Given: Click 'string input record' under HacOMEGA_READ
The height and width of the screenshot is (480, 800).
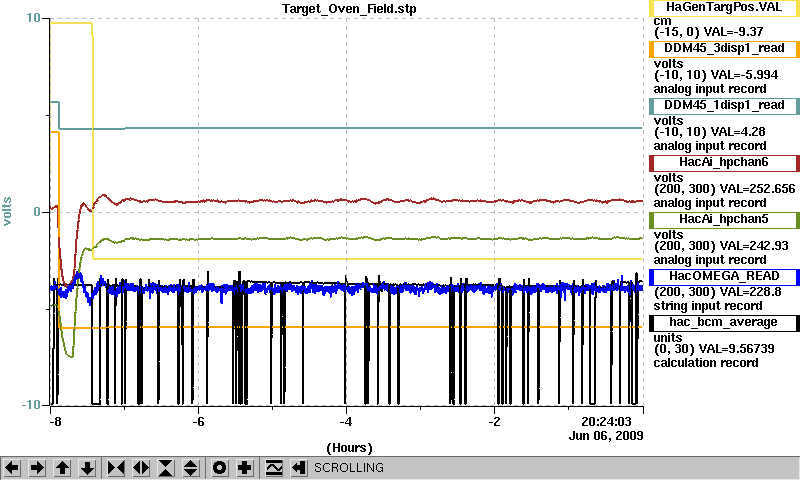Looking at the screenshot, I should [708, 307].
